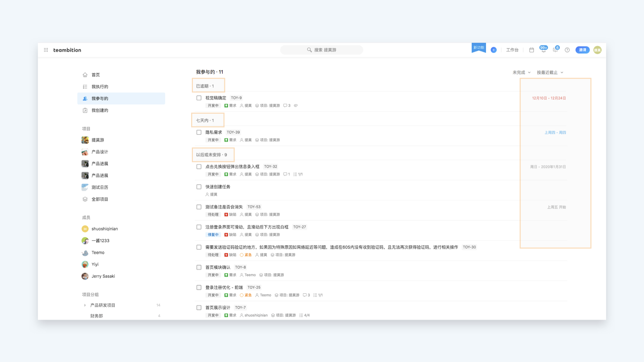Open 开发中 status on 首页模块确认
Image resolution: width=644 pixels, height=362 pixels.
coord(213,275)
